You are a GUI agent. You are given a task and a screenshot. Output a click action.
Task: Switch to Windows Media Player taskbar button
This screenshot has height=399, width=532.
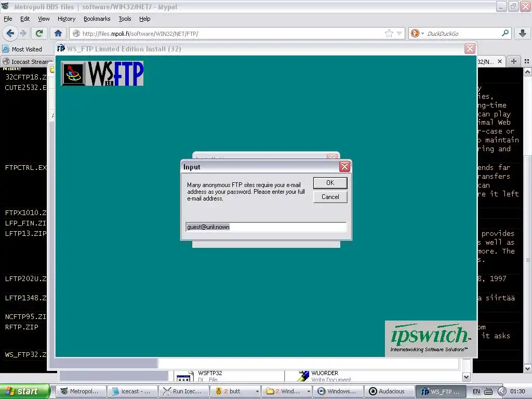click(338, 391)
